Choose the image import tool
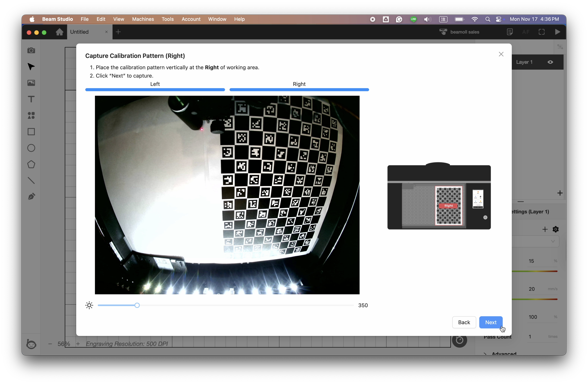This screenshot has height=384, width=588. 31,83
